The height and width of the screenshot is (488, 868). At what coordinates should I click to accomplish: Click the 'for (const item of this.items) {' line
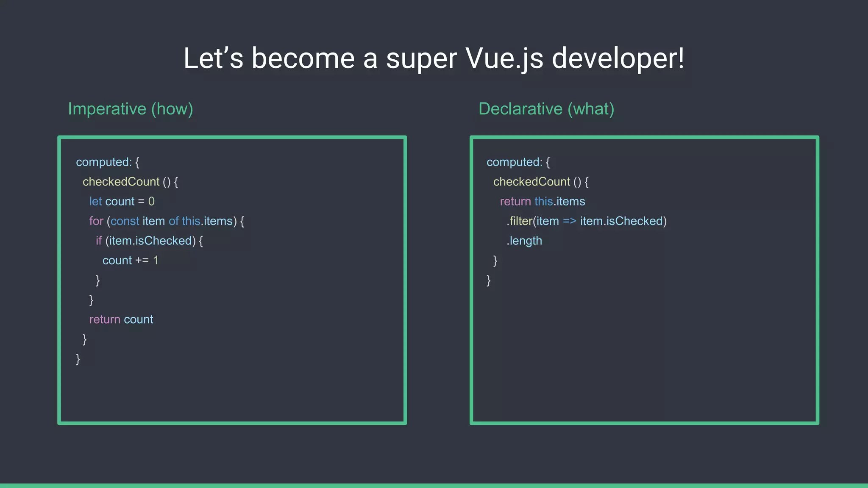[167, 221]
